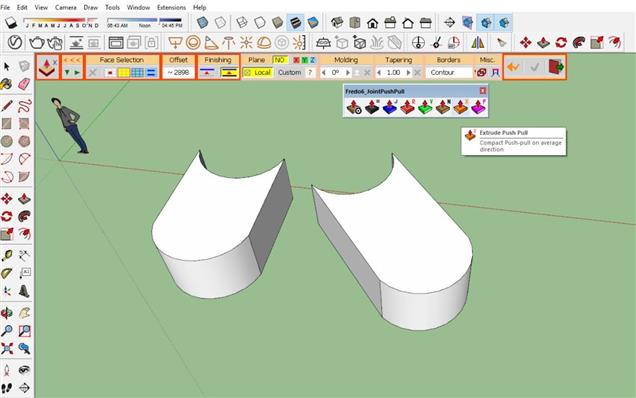Choose the Rectangle drawing tool
Image resolution: width=636 pixels, height=398 pixels.
[x=6, y=123]
